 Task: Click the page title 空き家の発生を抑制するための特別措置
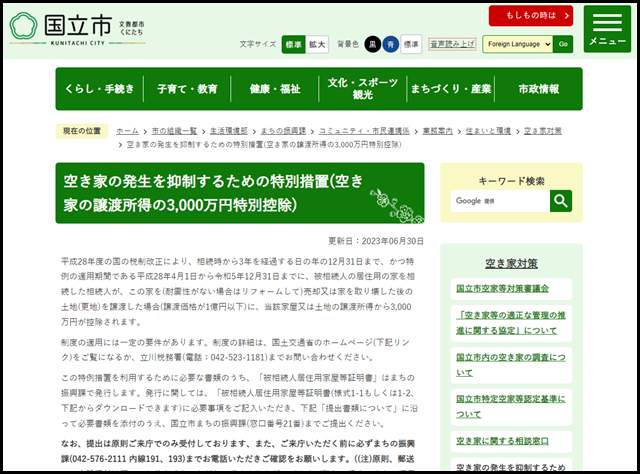(x=213, y=193)
